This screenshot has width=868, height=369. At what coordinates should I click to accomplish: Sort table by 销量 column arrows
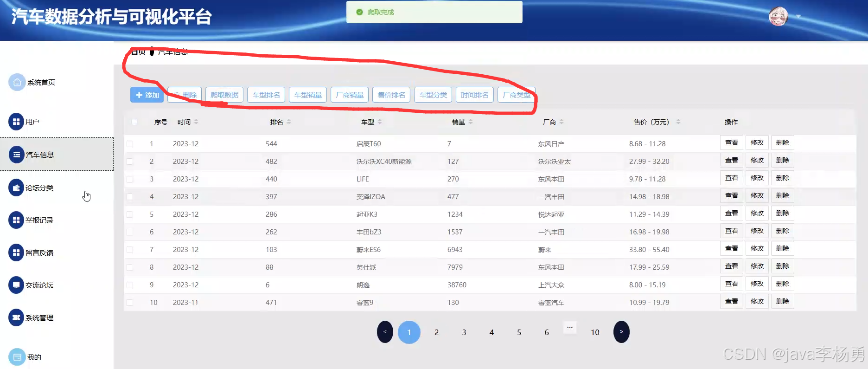point(471,122)
